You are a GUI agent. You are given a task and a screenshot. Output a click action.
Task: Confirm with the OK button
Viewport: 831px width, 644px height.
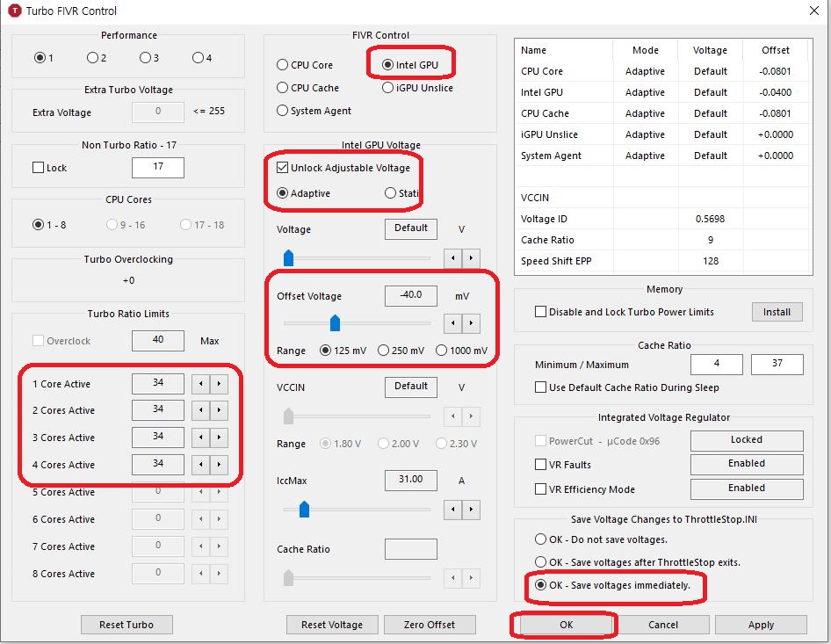coord(566,625)
